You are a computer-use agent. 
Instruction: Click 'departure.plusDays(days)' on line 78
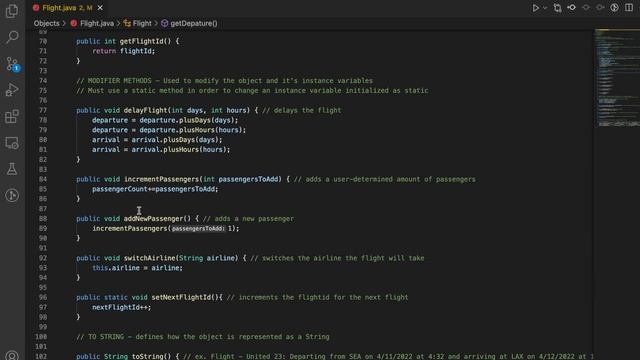point(187,120)
